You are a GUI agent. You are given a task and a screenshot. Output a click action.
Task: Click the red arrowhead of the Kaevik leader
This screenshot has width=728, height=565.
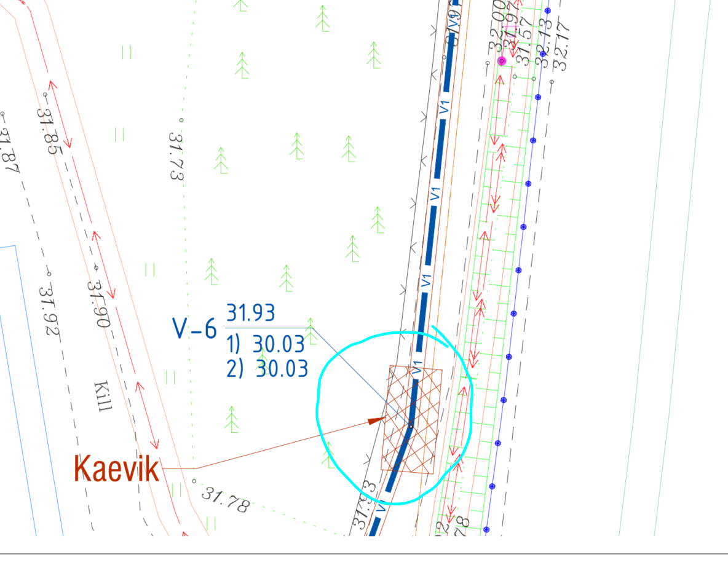click(376, 421)
